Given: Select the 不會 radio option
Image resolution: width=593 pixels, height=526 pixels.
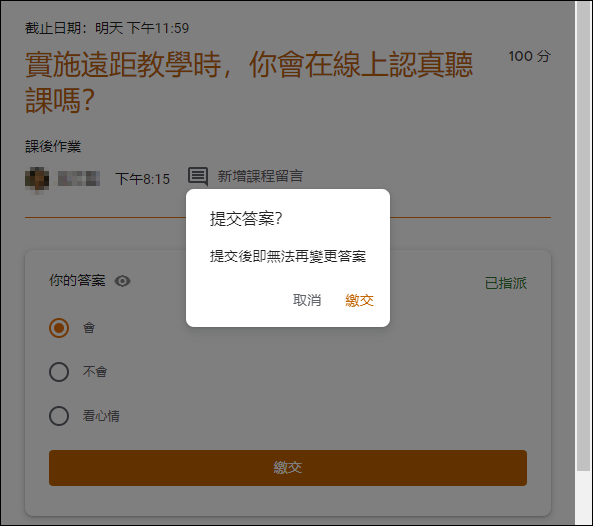Looking at the screenshot, I should 59,372.
